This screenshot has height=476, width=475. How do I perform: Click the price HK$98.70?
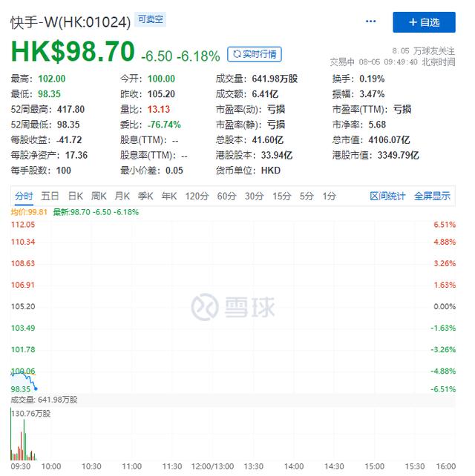pos(73,51)
